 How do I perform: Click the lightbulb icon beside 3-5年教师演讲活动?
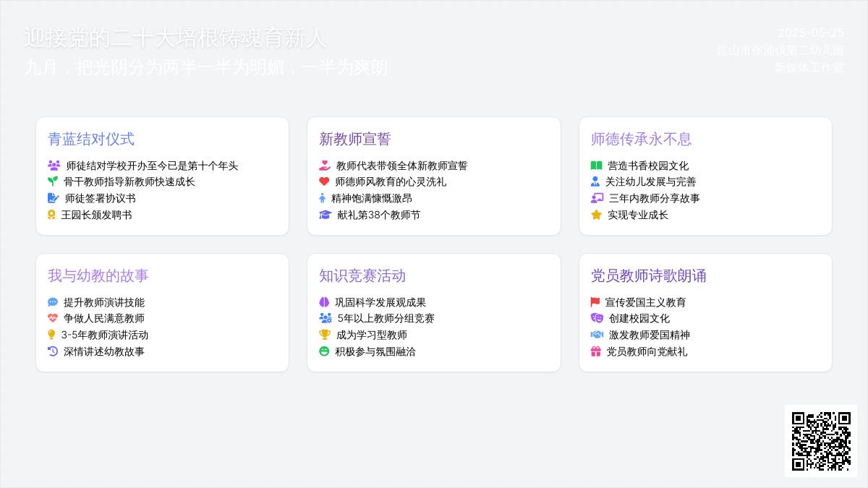pyautogui.click(x=51, y=335)
